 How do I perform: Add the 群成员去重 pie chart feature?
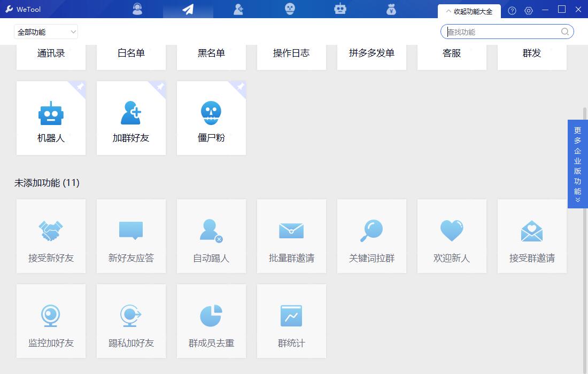(x=211, y=321)
